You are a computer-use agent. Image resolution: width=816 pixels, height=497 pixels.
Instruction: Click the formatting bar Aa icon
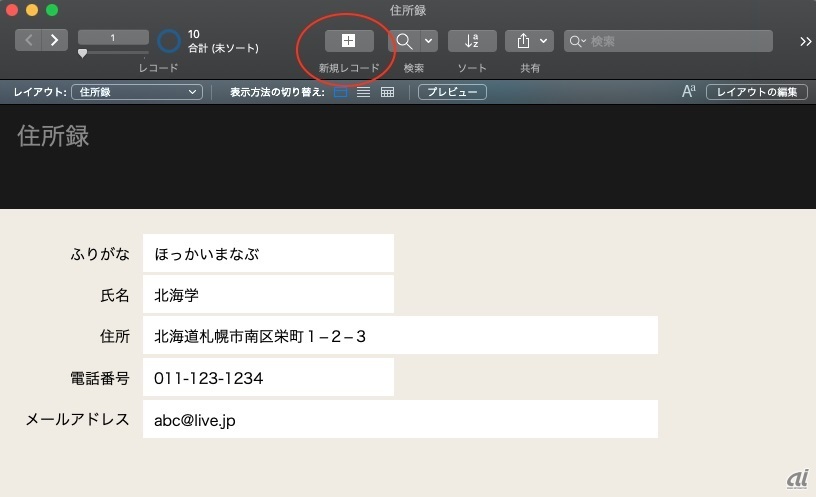point(688,92)
